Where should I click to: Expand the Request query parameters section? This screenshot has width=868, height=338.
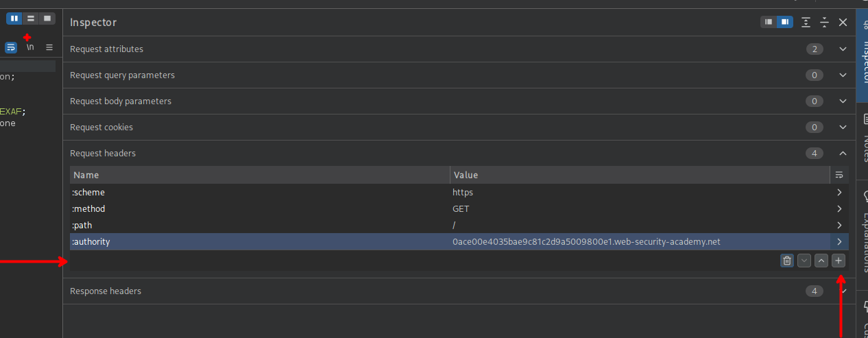pos(843,75)
